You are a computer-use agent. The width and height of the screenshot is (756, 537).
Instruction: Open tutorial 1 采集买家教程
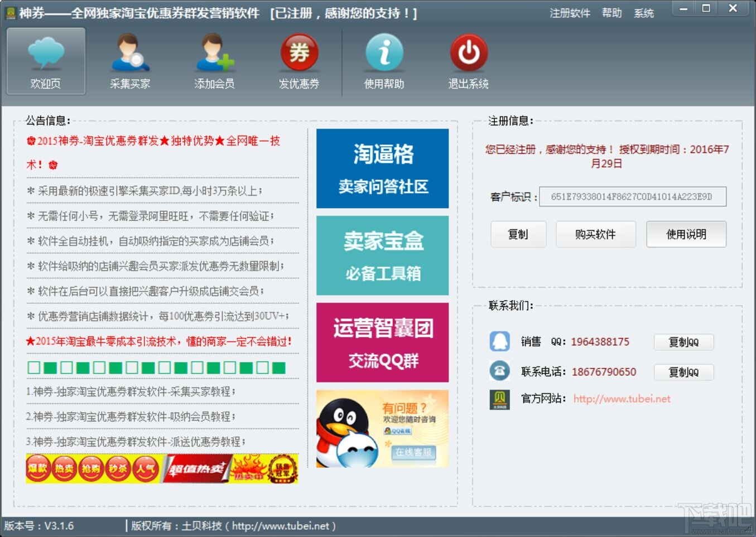(x=131, y=391)
